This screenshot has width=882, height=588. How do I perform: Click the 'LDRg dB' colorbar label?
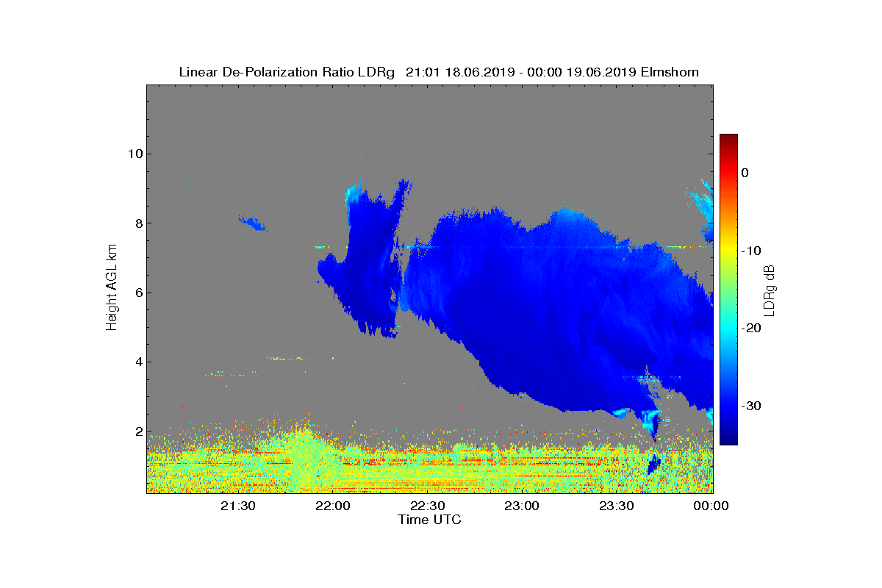point(770,290)
